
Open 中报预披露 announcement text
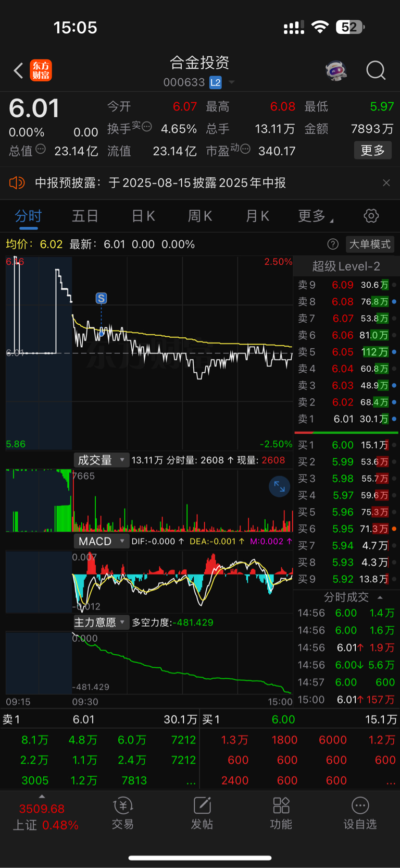(160, 183)
